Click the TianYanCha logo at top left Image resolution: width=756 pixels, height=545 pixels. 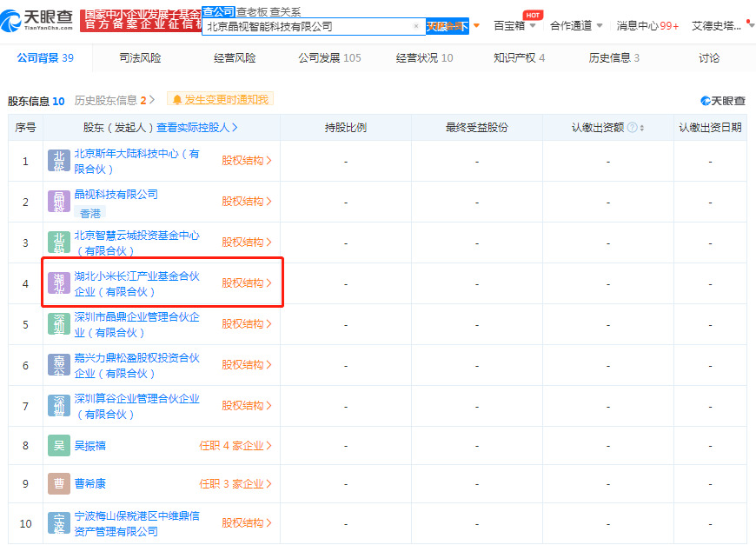[36, 20]
